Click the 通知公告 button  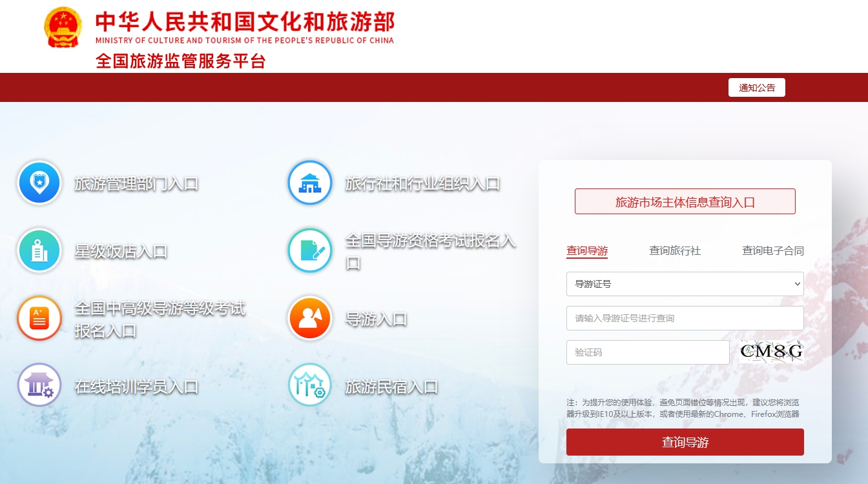tap(757, 88)
